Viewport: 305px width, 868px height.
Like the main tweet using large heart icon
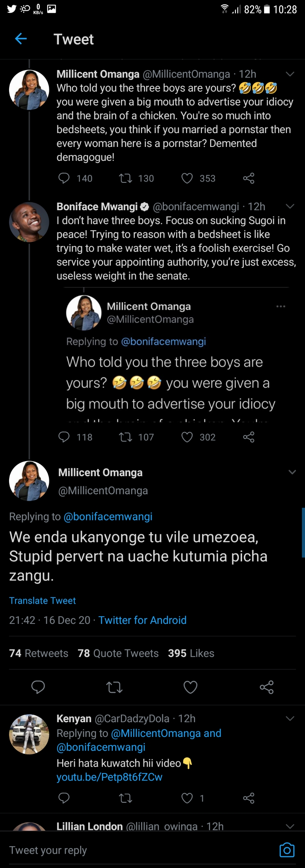tap(190, 687)
